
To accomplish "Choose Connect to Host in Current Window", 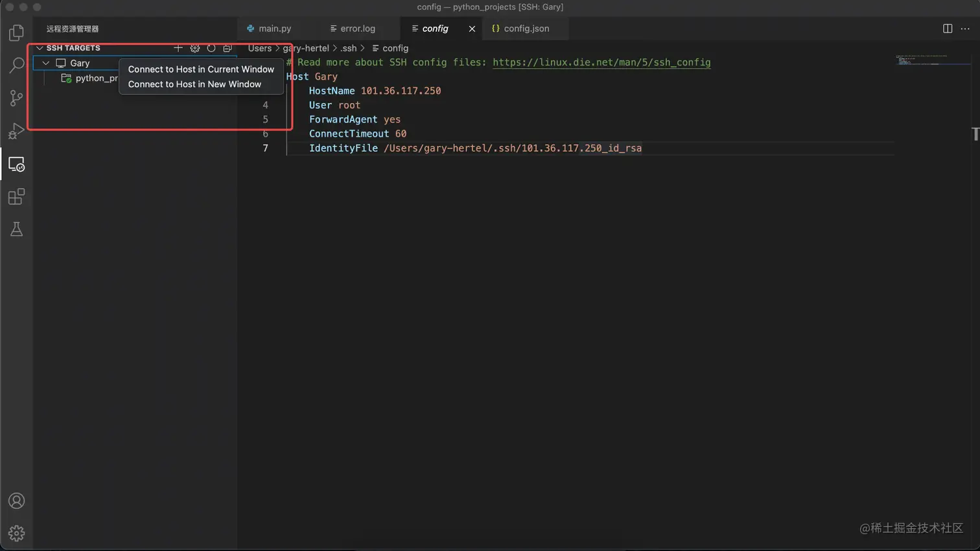I will click(x=201, y=69).
